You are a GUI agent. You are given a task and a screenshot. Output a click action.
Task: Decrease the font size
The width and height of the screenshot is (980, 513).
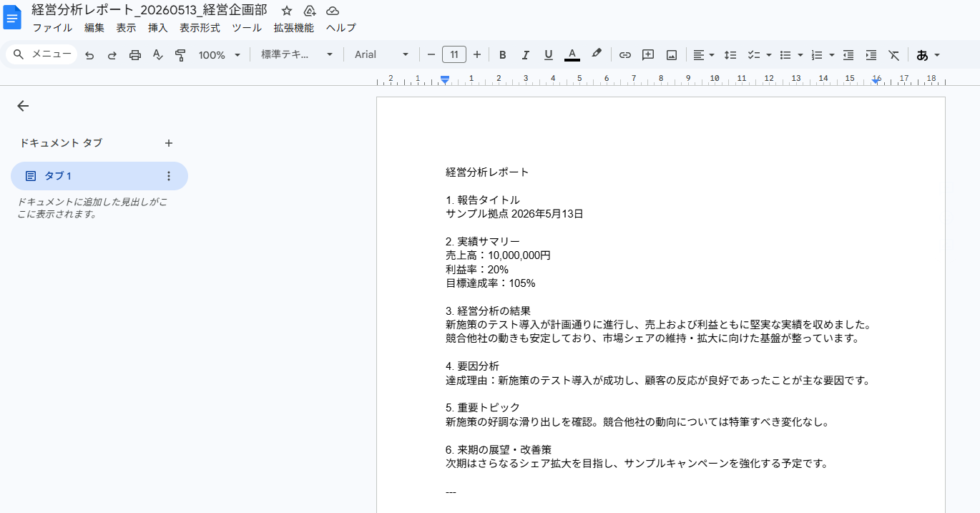coord(431,54)
